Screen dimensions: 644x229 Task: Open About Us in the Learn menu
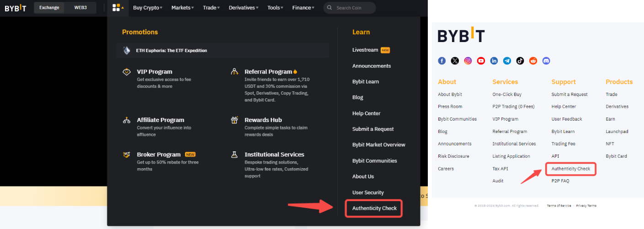click(363, 176)
